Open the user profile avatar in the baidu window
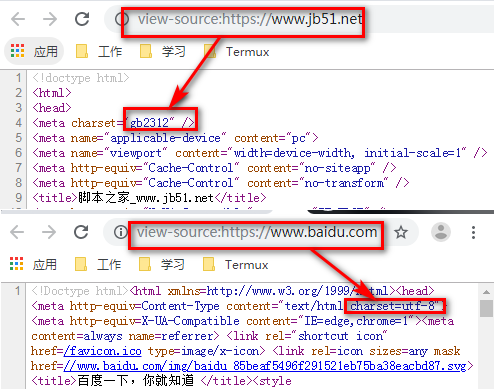Viewport: 494px width, 389px height. pos(441,232)
